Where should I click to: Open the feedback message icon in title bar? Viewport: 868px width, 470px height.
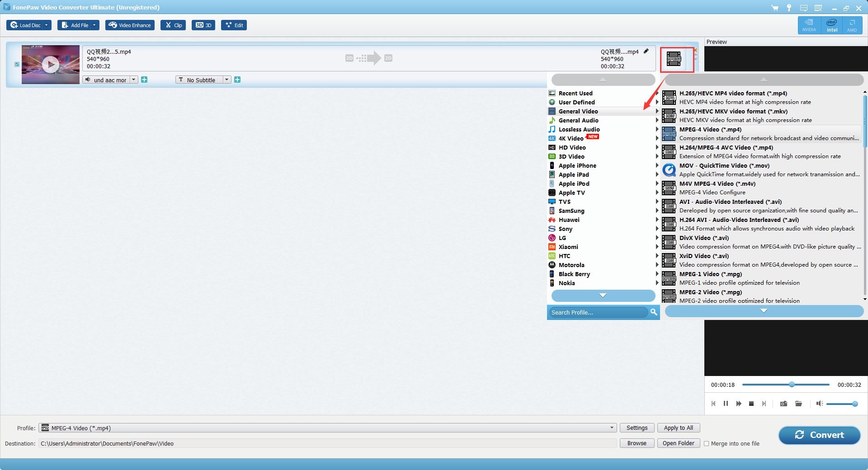coord(803,8)
